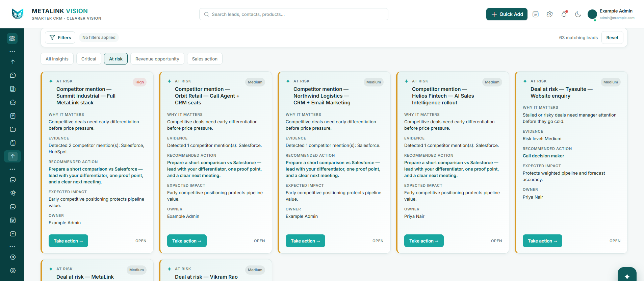Open the notifications bell
The height and width of the screenshot is (281, 644).
coord(564,14)
